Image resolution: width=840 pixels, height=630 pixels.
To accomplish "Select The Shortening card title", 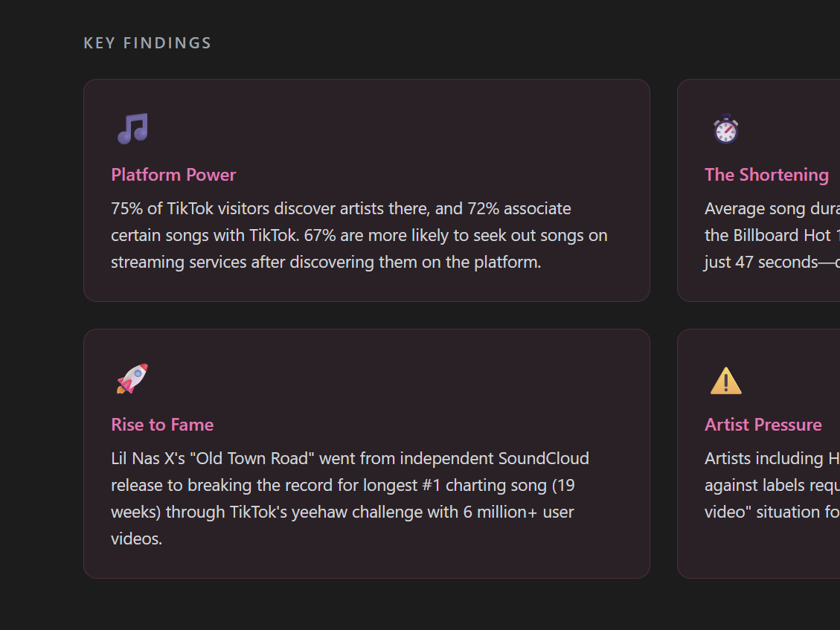I will click(766, 175).
